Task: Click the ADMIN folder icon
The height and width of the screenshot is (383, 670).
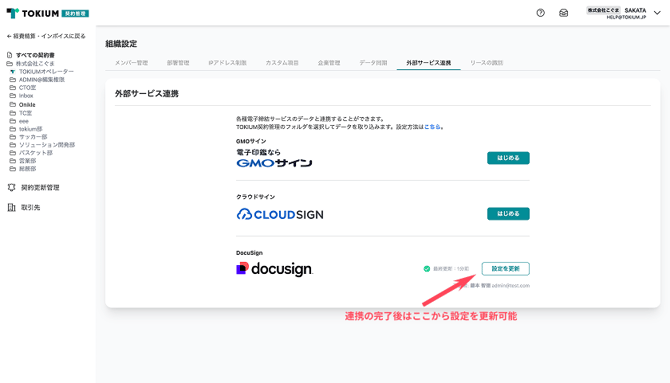Action: click(12, 80)
